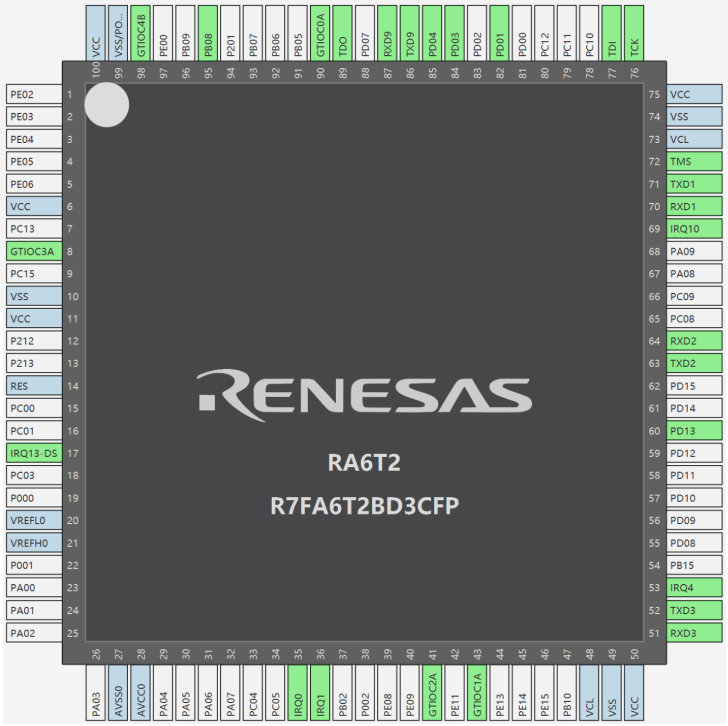Click pin PD15 at pin 62
The image size is (728, 726).
(x=694, y=386)
